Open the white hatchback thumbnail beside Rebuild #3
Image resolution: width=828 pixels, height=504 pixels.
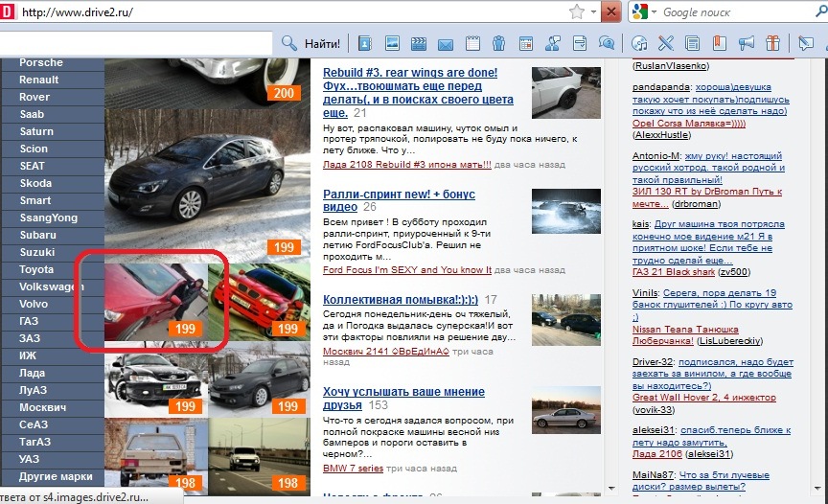pos(566,92)
